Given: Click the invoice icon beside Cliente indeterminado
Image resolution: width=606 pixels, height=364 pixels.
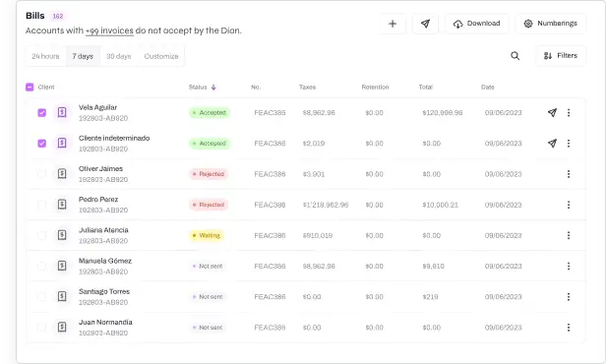Looking at the screenshot, I should click(62, 144).
